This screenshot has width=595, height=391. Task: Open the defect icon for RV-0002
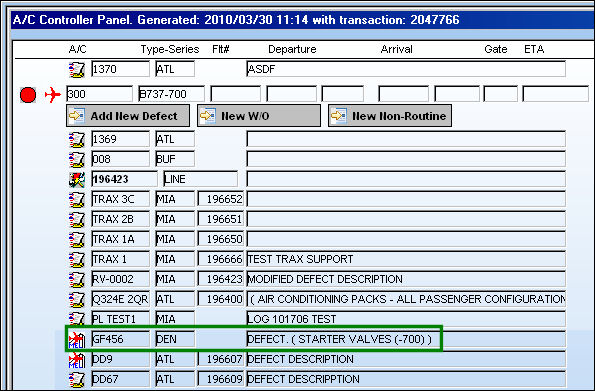point(77,279)
